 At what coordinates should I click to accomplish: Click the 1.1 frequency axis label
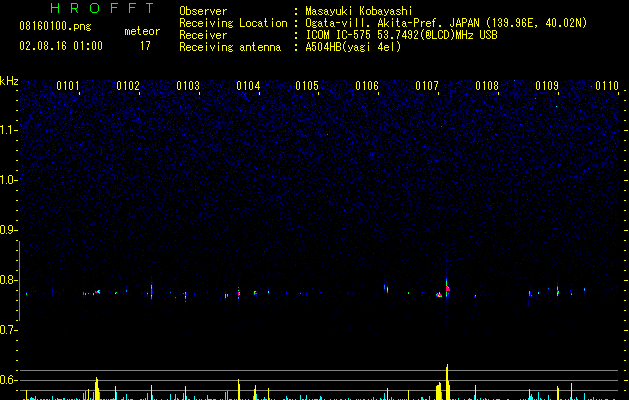tap(8, 130)
